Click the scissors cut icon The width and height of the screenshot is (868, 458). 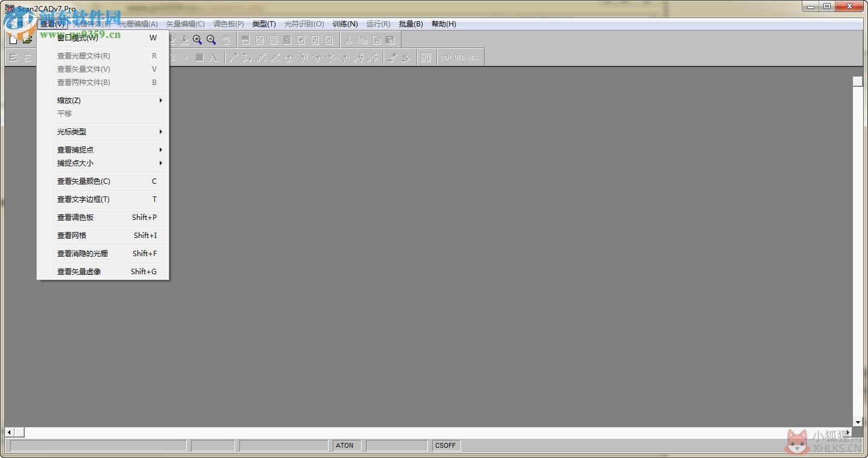(x=348, y=40)
